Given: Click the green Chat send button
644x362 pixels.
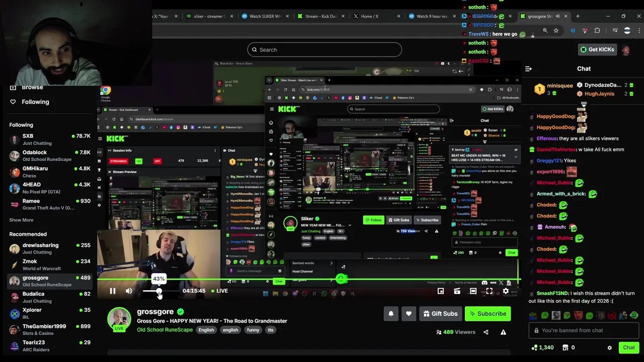Looking at the screenshot, I should [x=629, y=348].
